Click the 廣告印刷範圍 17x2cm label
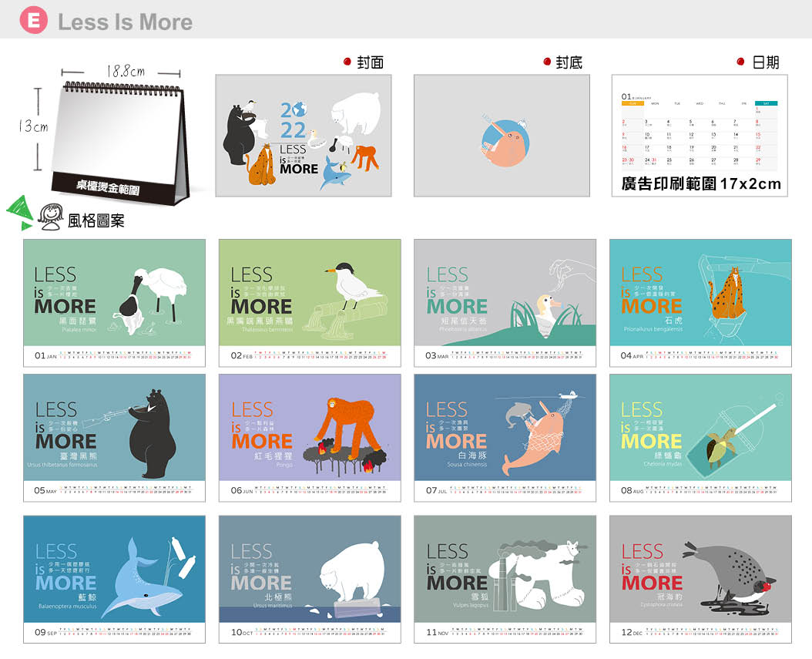The width and height of the screenshot is (812, 659). (x=701, y=183)
